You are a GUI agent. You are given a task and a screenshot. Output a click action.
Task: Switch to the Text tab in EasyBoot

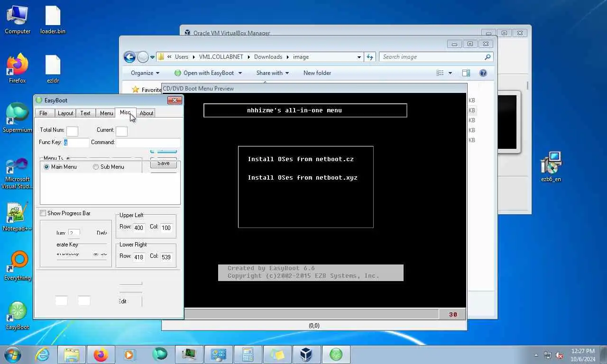click(85, 113)
